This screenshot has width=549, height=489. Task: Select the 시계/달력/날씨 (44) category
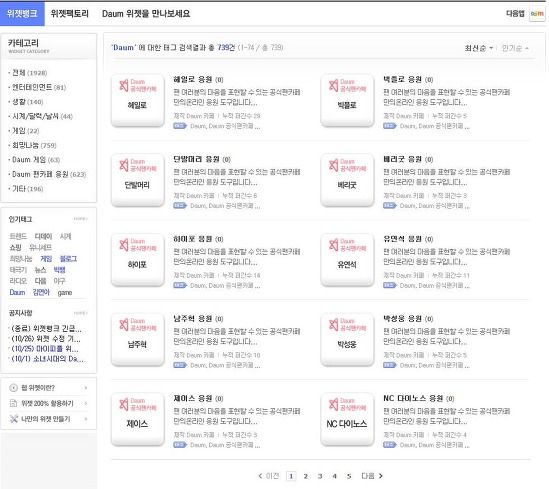[x=42, y=116]
